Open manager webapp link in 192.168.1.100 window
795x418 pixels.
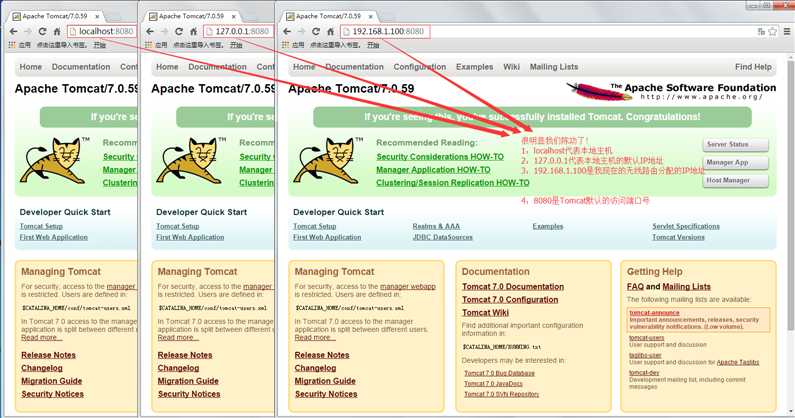click(408, 287)
